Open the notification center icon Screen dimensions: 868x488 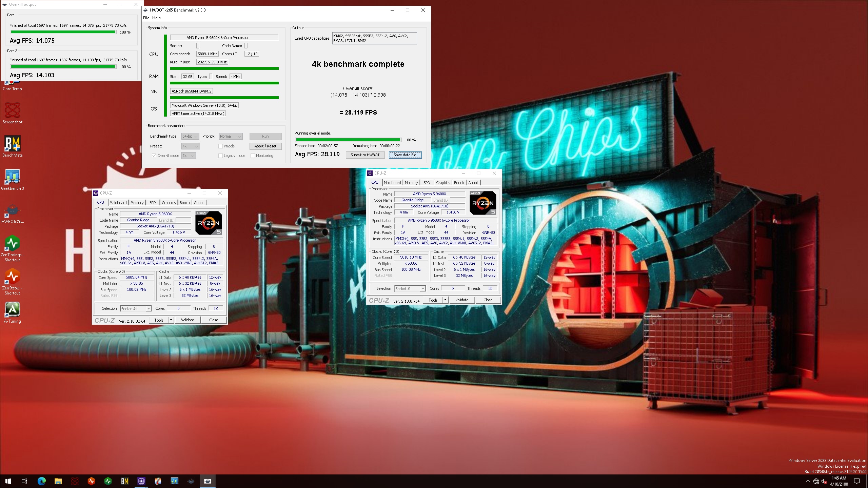[x=857, y=481]
